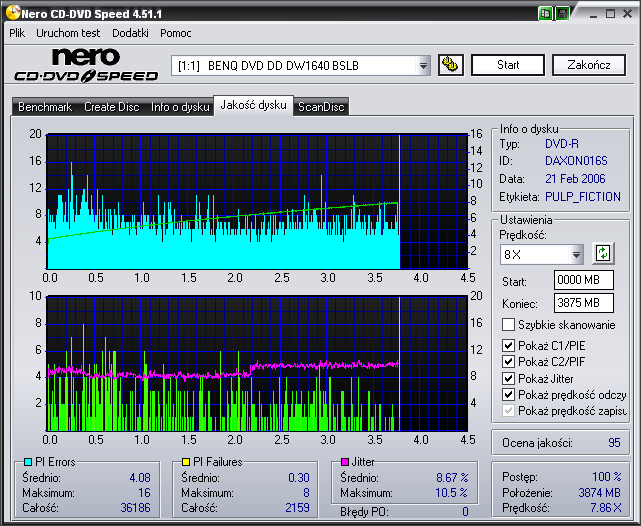The image size is (641, 526).
Task: Click the Start button
Action: [508, 65]
